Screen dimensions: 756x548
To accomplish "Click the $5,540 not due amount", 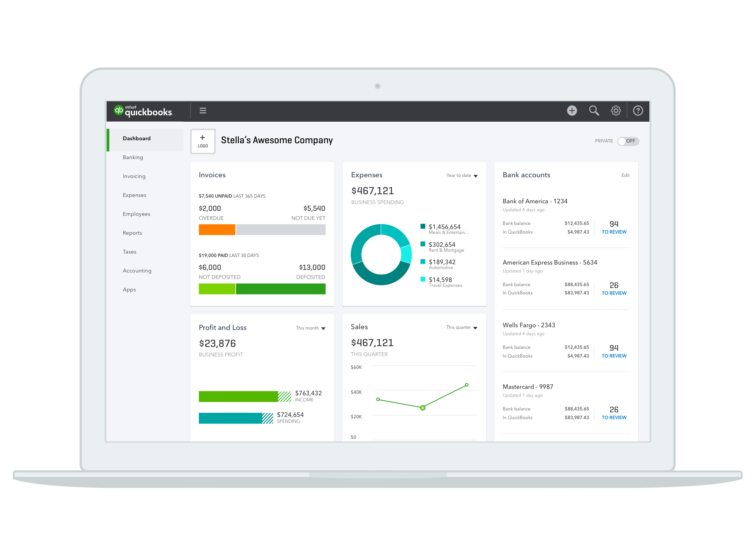I will (x=314, y=208).
